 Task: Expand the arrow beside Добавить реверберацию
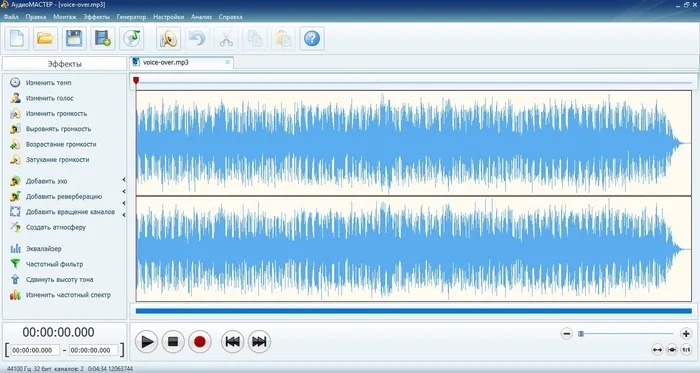tap(124, 191)
